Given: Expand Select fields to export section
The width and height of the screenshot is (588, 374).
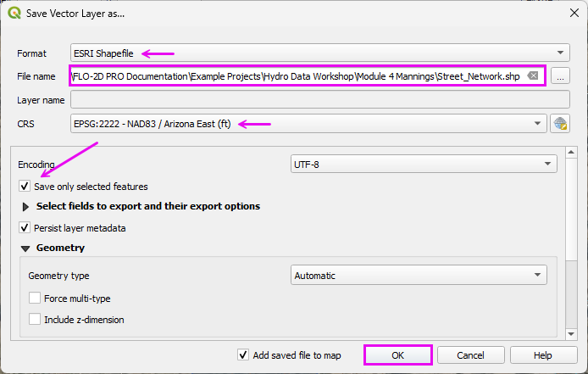Looking at the screenshot, I should 25,206.
